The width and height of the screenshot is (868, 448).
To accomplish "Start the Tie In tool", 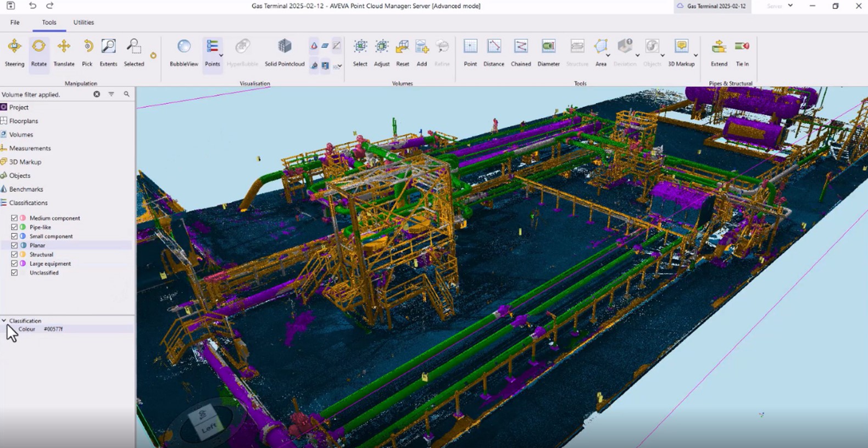I will [742, 53].
